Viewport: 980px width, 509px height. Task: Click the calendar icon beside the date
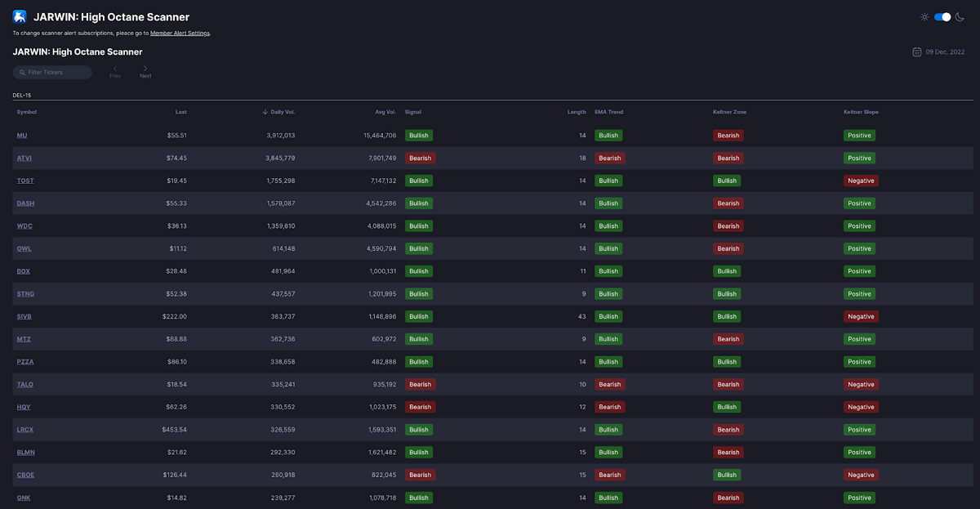click(917, 52)
